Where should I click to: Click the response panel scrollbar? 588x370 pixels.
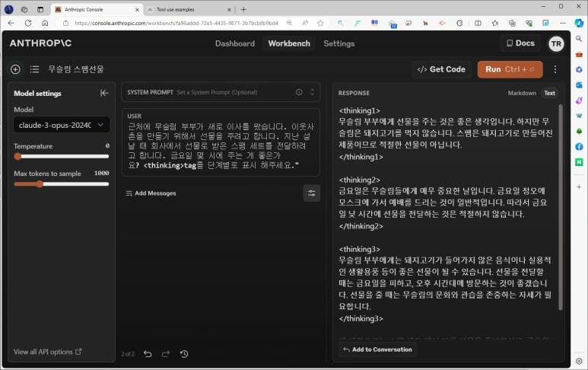[561, 207]
